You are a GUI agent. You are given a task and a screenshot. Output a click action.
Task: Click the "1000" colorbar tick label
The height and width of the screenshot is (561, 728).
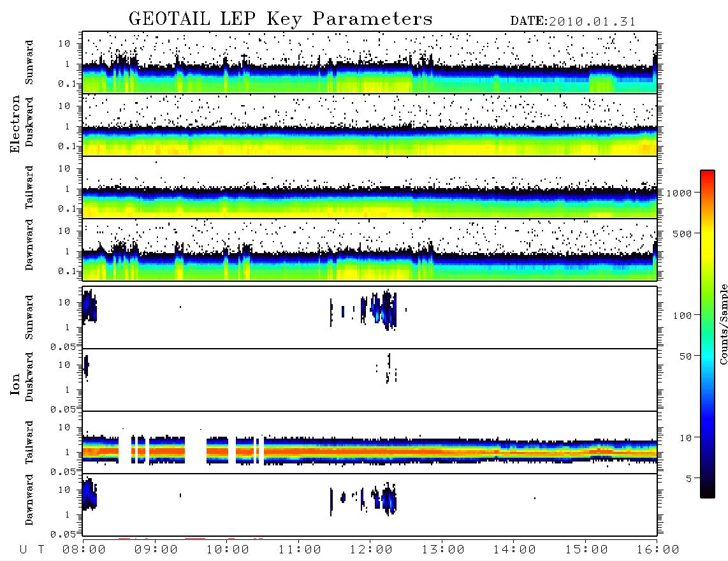[x=679, y=193]
